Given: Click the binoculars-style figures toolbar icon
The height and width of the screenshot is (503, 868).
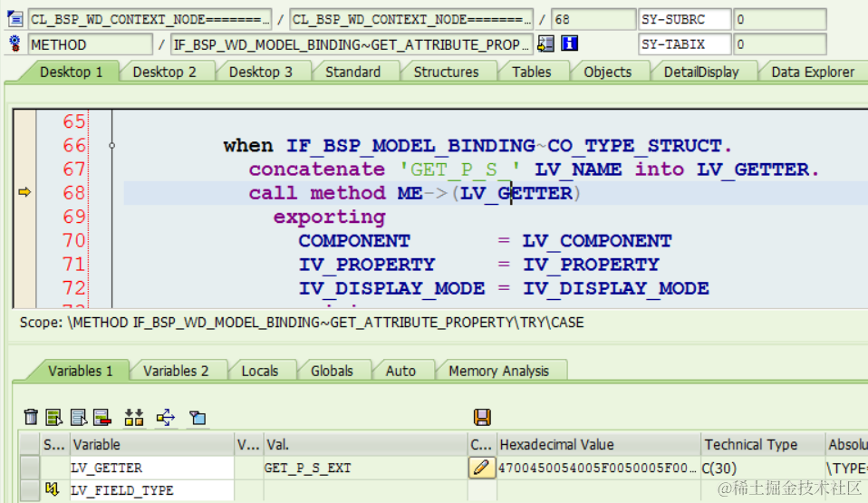Looking at the screenshot, I should pos(134,417).
